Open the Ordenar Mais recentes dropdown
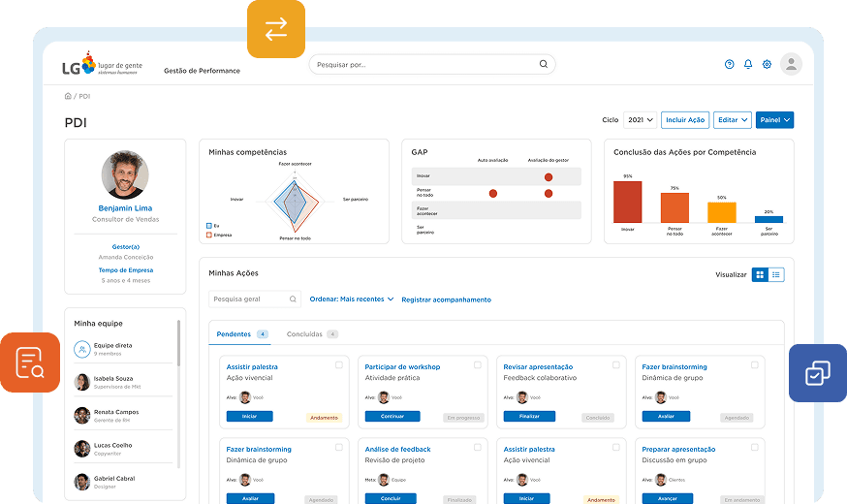 coord(352,299)
